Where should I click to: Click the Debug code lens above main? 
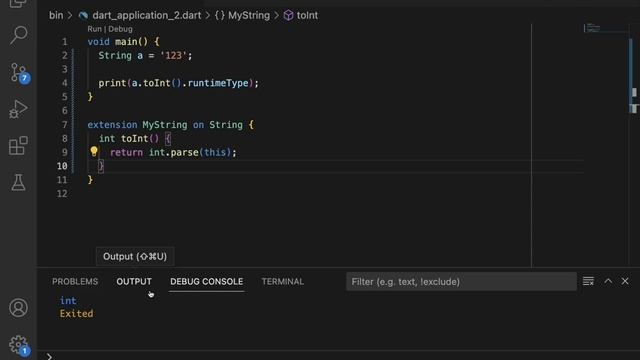[120, 29]
